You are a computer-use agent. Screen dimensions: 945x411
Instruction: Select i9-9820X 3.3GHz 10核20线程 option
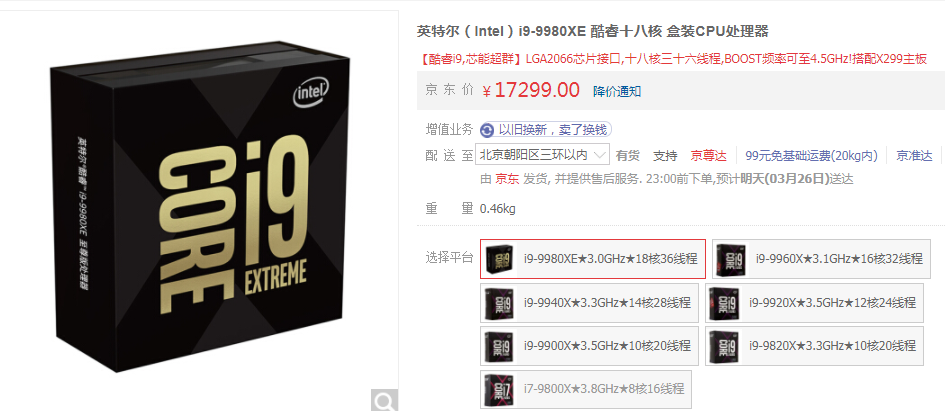[x=814, y=346]
